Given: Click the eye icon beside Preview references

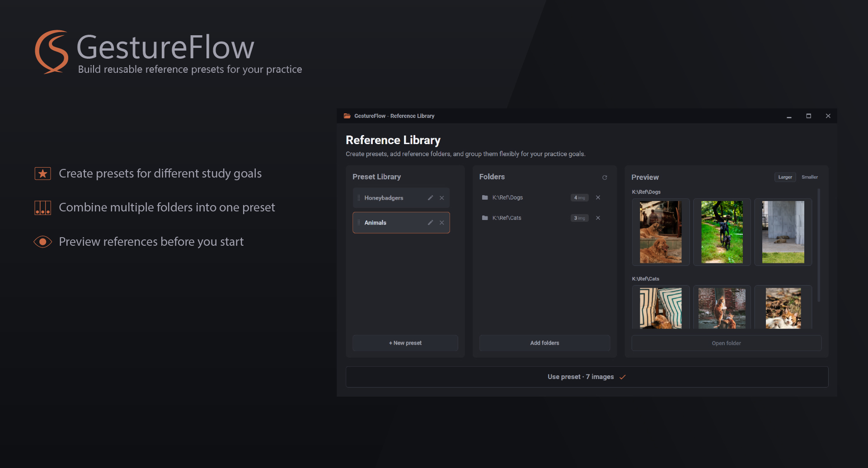Looking at the screenshot, I should click(43, 242).
